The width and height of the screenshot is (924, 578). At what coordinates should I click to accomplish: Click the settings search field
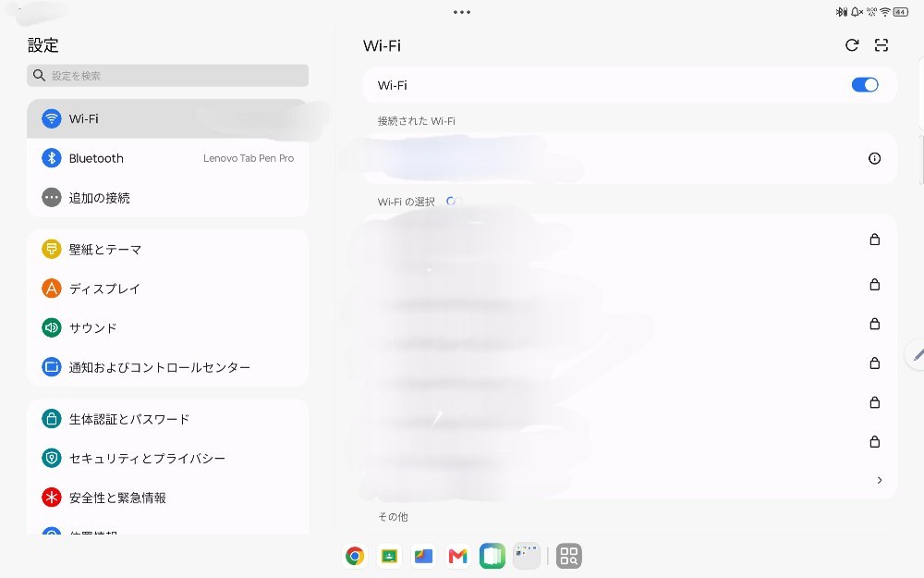pyautogui.click(x=167, y=76)
